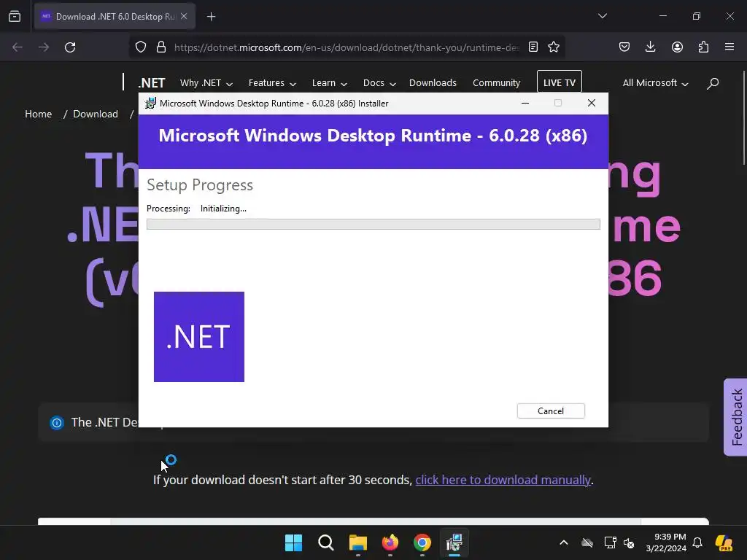Open the Feedback side tab
The width and height of the screenshot is (747, 560).
[735, 417]
